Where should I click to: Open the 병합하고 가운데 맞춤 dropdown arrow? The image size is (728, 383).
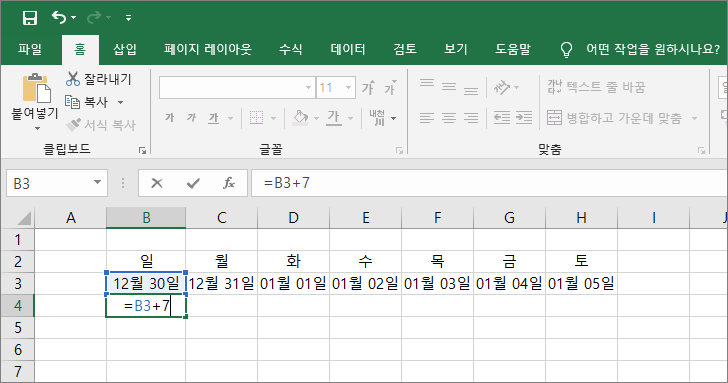point(695,118)
